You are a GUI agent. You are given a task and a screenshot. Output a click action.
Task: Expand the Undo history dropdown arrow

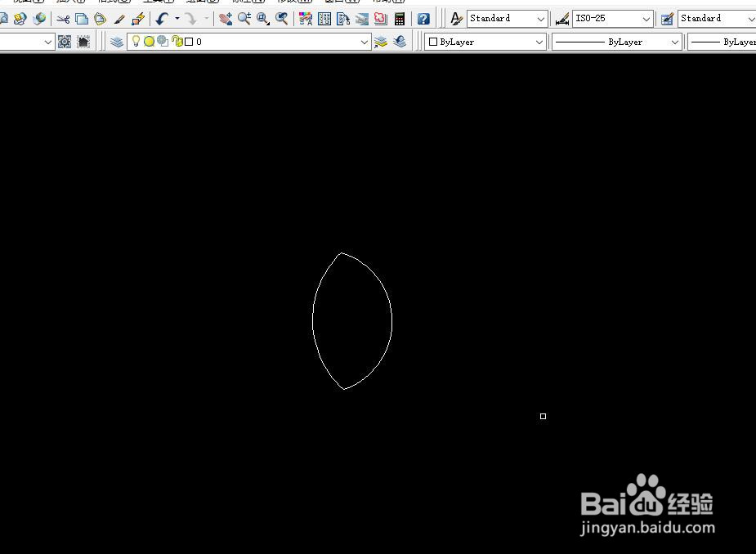[177, 19]
